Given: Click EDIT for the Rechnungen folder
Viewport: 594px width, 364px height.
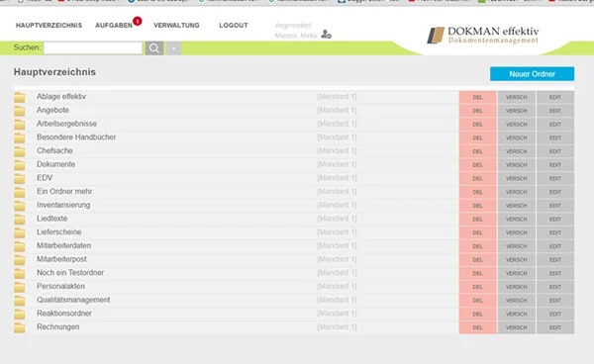Looking at the screenshot, I should coord(555,327).
